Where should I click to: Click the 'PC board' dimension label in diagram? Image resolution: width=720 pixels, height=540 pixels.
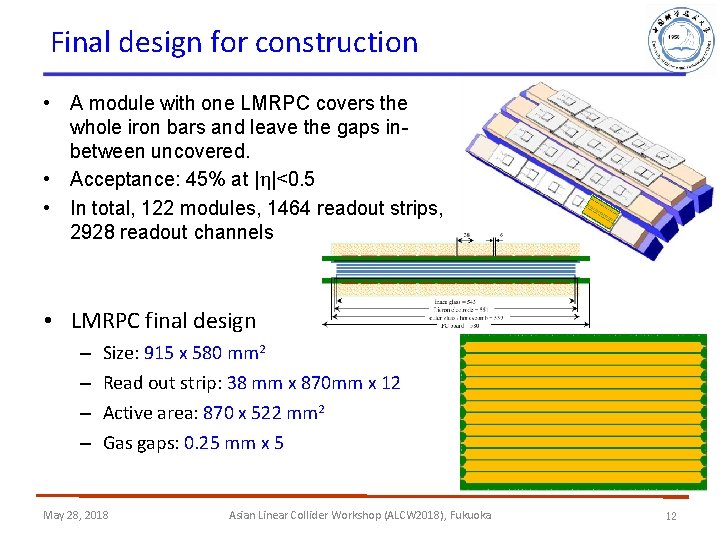coord(460,326)
